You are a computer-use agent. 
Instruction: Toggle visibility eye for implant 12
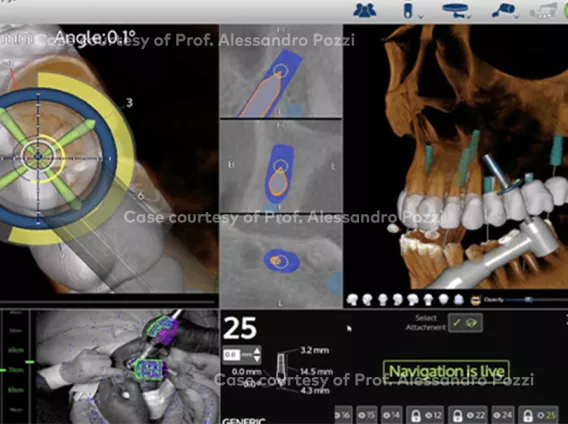tap(429, 415)
